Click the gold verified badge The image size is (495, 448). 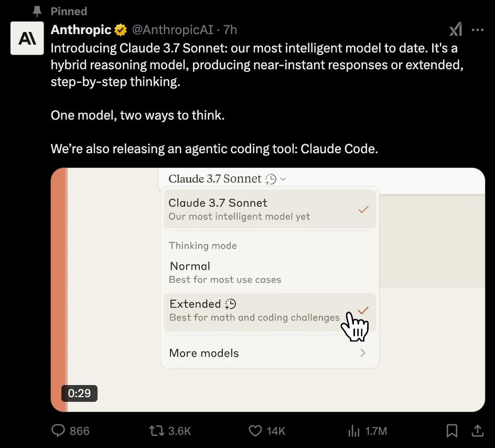[x=121, y=30]
